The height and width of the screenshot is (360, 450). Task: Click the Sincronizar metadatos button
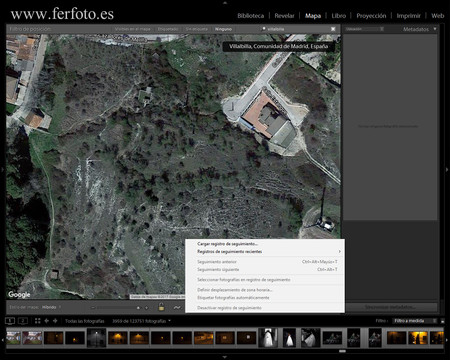point(390,307)
